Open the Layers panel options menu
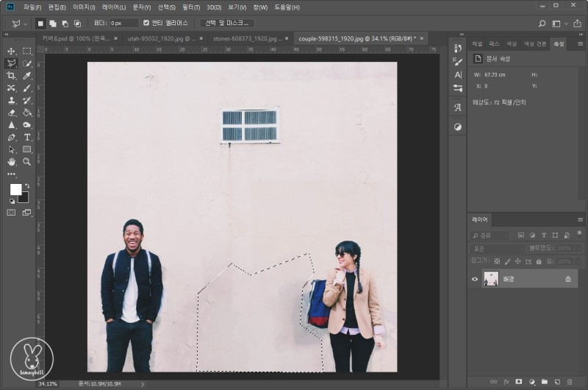Screen dimensions: 588x390 (x=580, y=220)
